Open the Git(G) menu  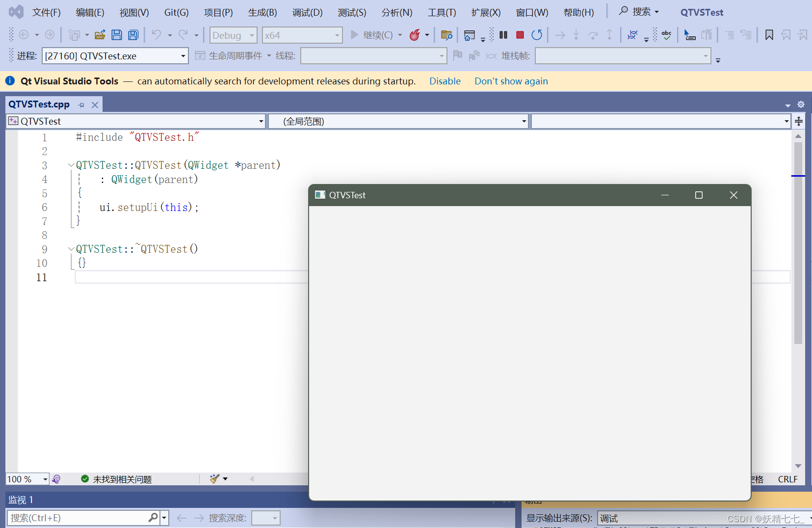[x=177, y=12]
